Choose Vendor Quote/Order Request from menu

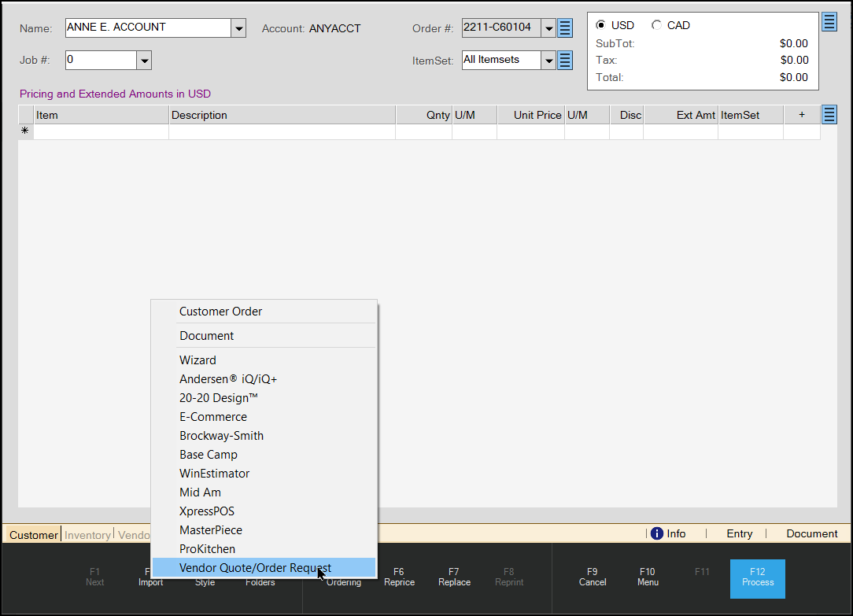[x=255, y=568]
